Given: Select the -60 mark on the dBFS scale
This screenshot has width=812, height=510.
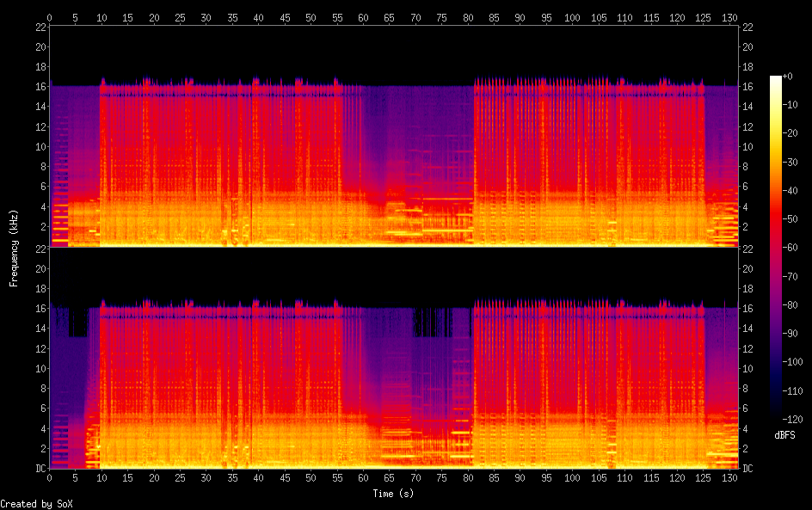Looking at the screenshot, I should click(x=793, y=246).
